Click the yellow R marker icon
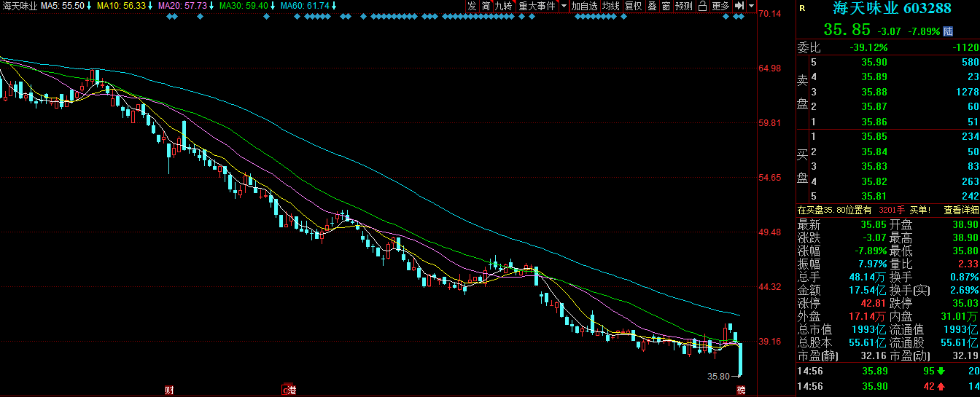 tap(802, 9)
